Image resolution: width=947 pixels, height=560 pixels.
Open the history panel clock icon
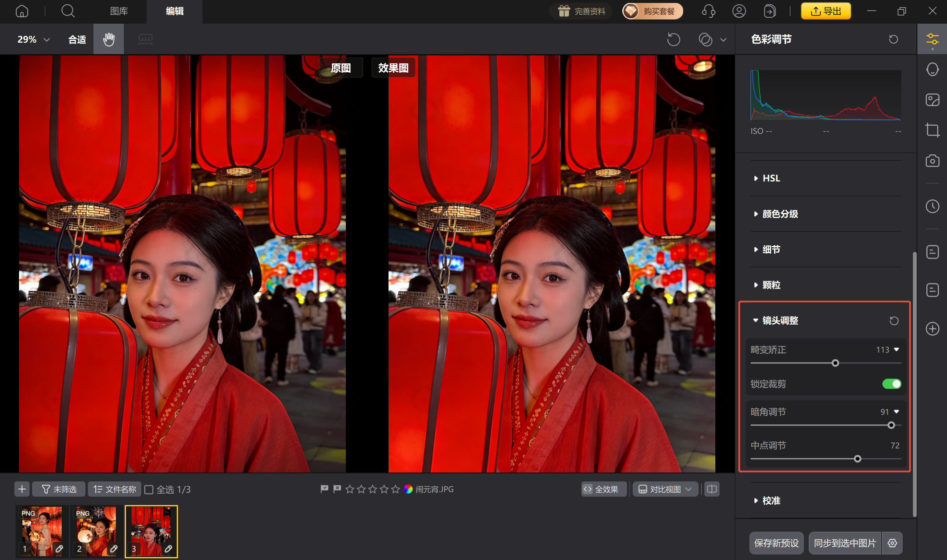tap(932, 206)
